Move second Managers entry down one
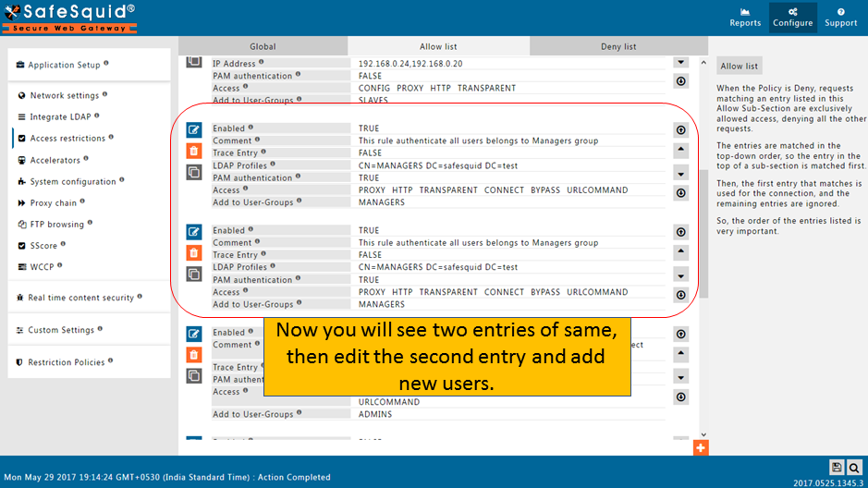Viewport: 868px width, 488px height. [x=681, y=275]
